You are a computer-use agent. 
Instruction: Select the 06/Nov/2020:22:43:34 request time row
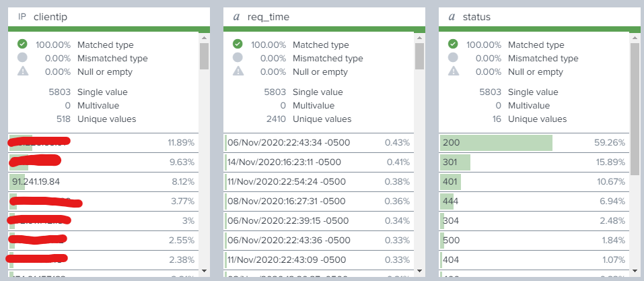pos(318,143)
